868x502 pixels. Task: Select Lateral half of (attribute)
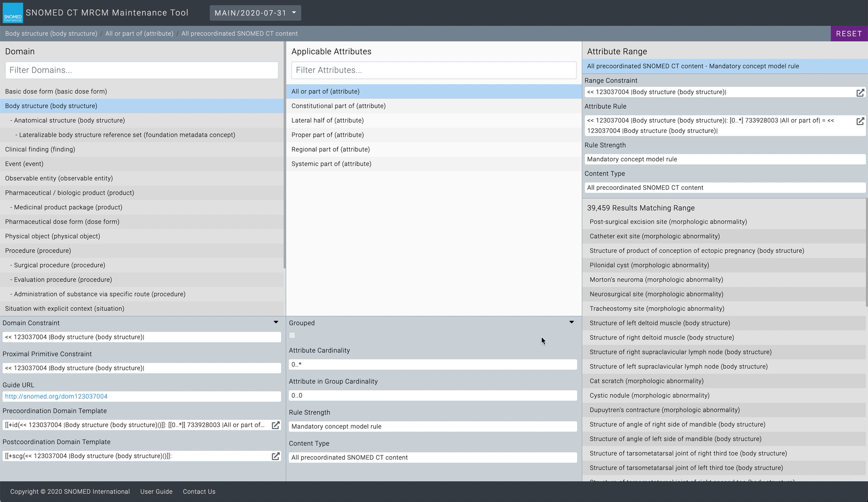pos(434,120)
